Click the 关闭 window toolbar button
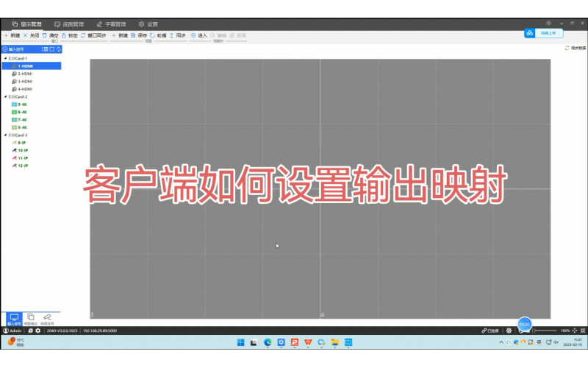 click(31, 35)
